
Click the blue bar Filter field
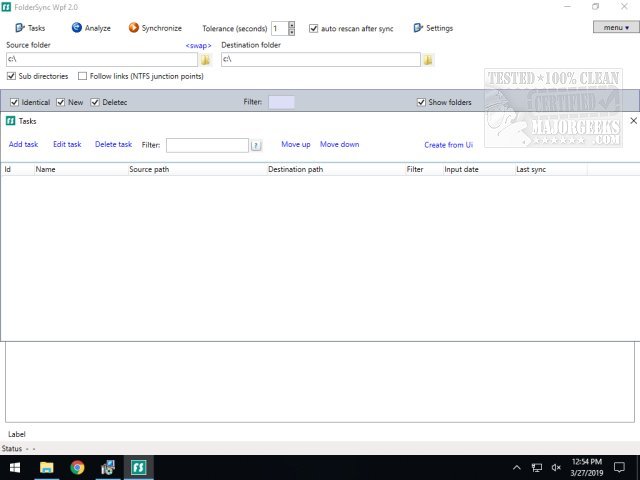point(282,102)
